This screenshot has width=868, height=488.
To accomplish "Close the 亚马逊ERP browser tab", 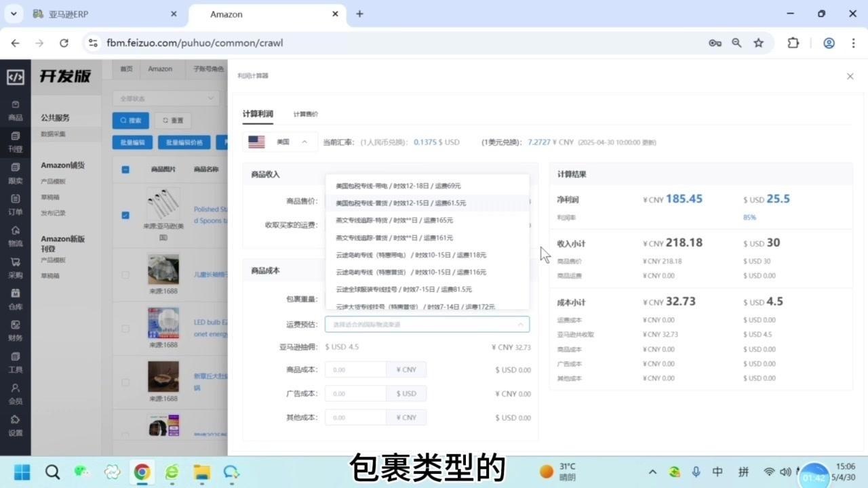I will [174, 14].
